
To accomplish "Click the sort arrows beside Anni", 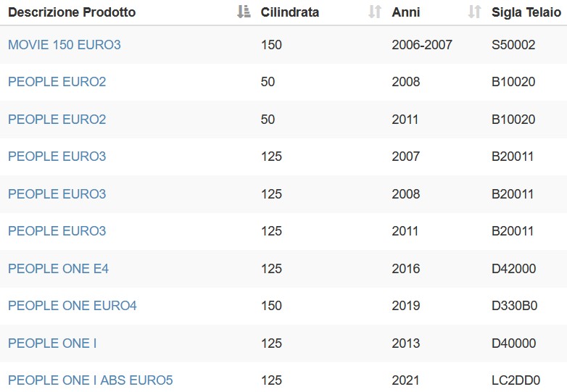I will (x=474, y=12).
